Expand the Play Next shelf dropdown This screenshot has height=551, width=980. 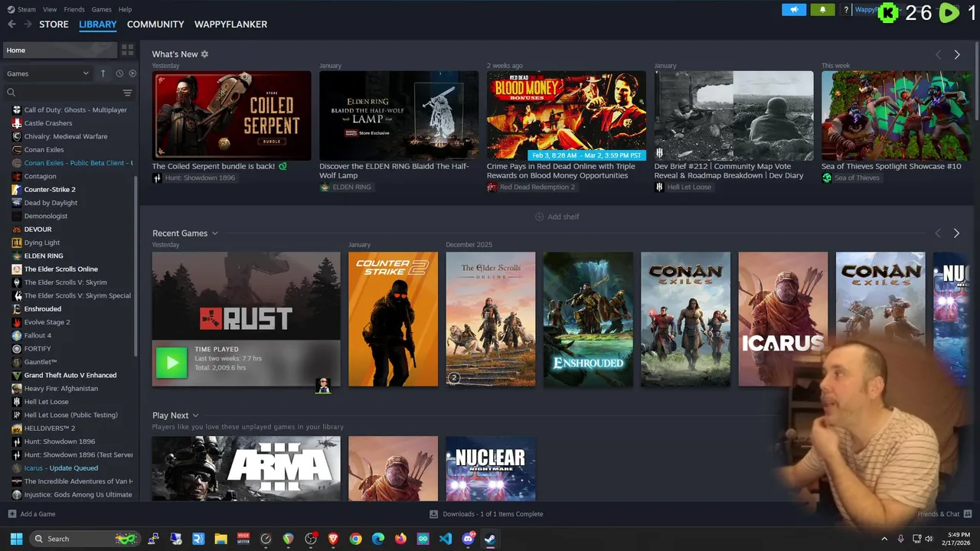point(195,416)
